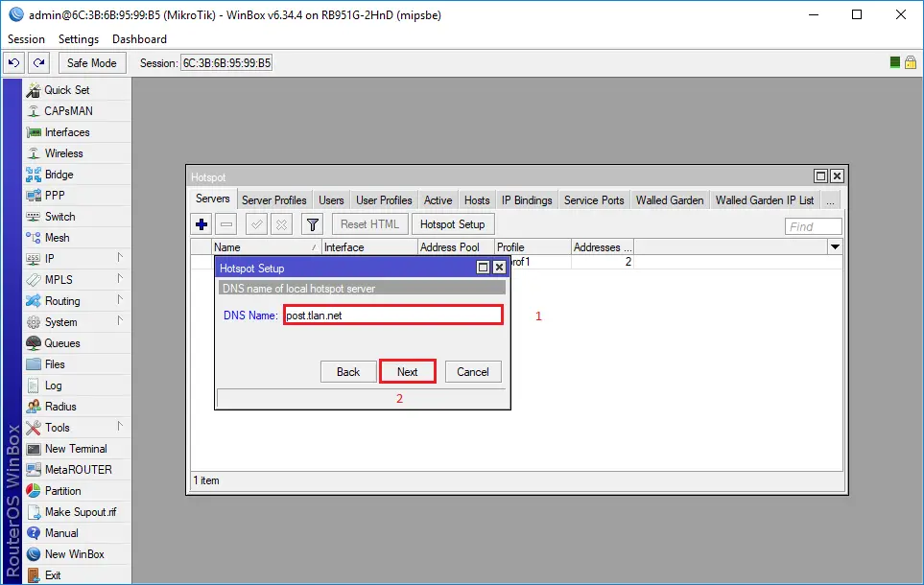Switch to the Walled Garden IP List tab
924x585 pixels.
(765, 200)
